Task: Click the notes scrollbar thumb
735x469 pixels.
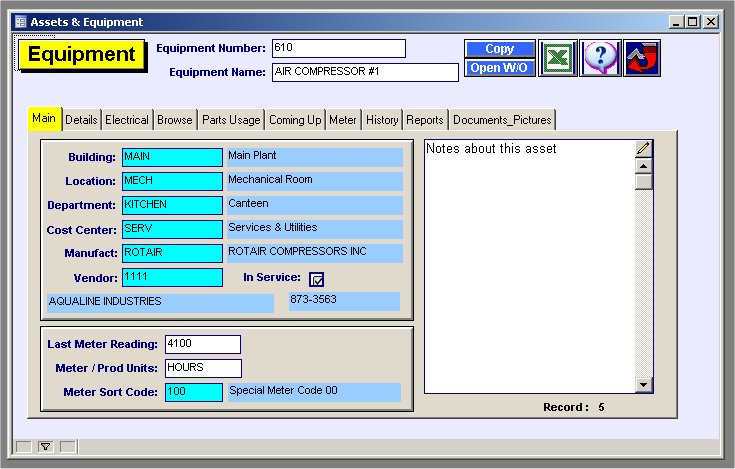Action: pyautogui.click(x=644, y=182)
